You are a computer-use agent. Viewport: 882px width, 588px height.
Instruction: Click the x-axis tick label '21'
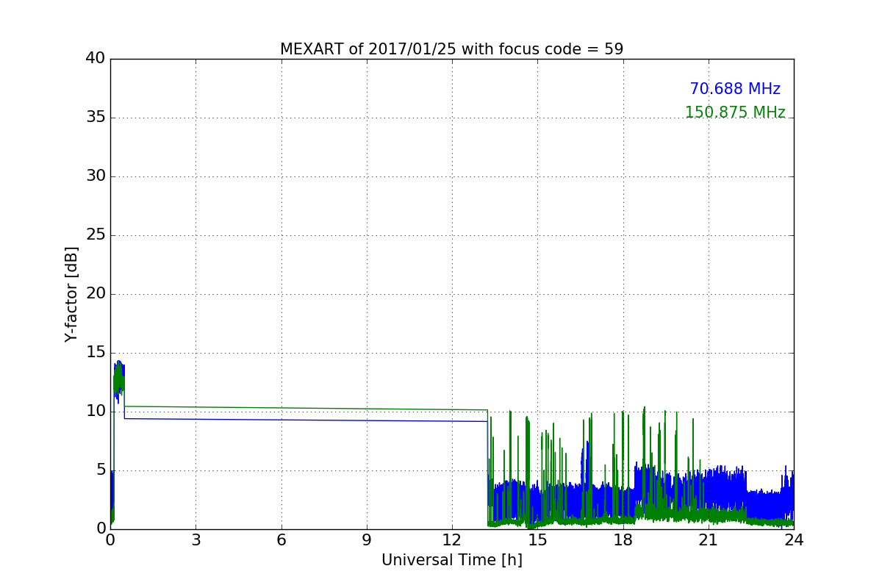(x=709, y=540)
